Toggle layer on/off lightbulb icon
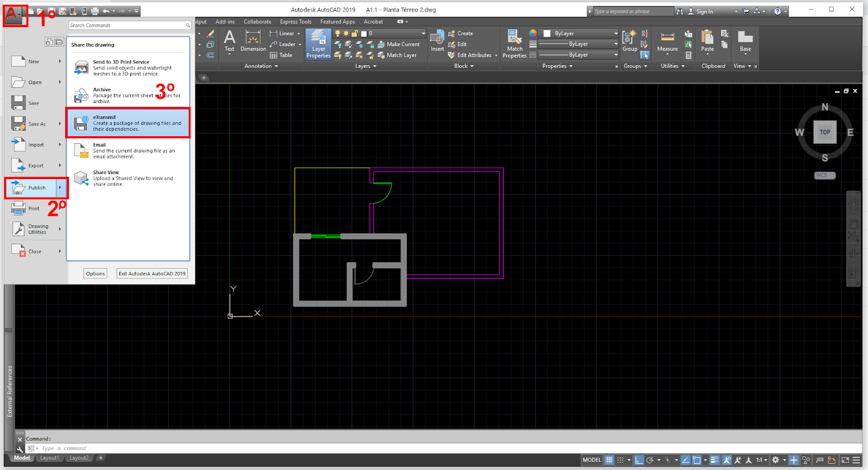Image resolution: width=868 pixels, height=470 pixels. pyautogui.click(x=337, y=34)
